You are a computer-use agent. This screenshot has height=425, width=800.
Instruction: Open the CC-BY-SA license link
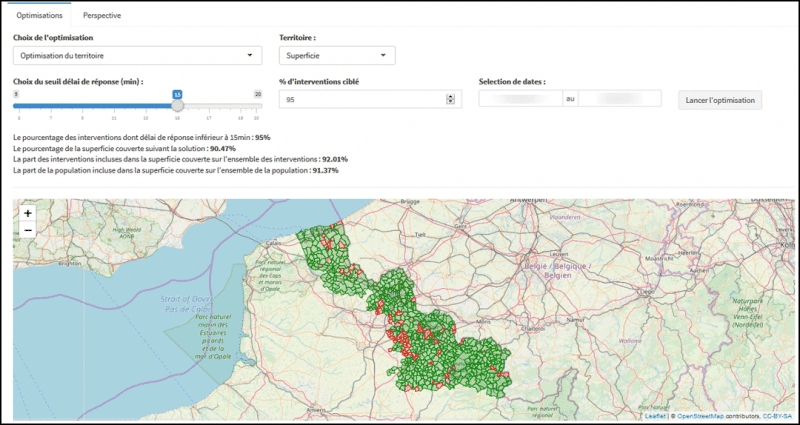[778, 416]
